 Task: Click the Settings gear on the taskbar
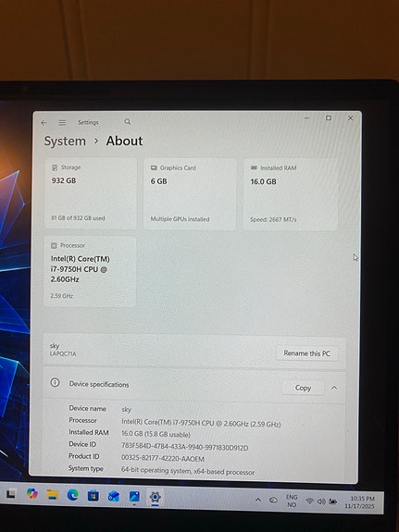[155, 498]
